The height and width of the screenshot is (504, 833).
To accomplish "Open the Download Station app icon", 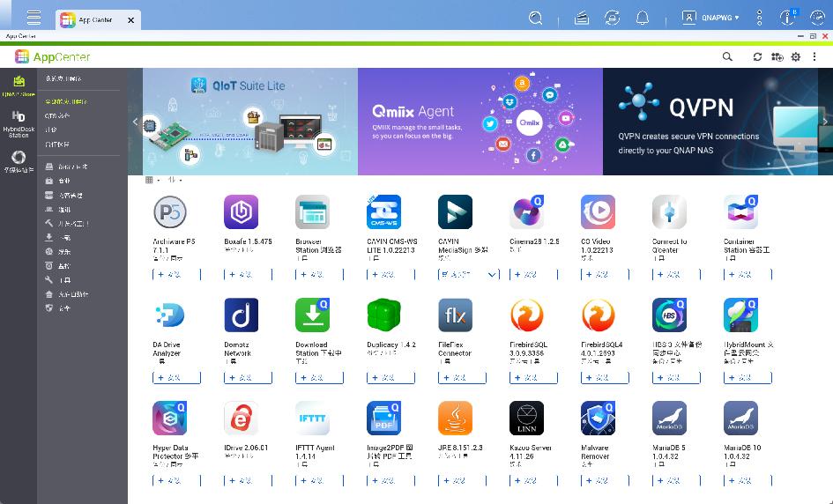I will 312,315.
